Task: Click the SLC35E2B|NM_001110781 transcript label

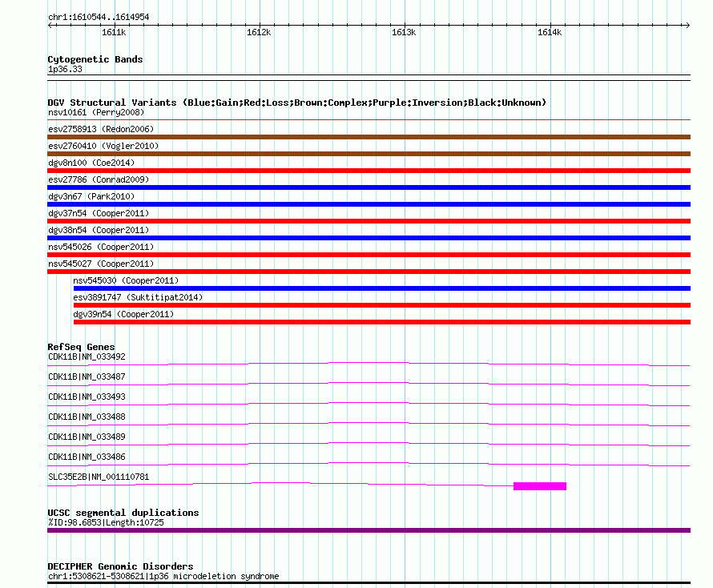Action: click(x=99, y=477)
